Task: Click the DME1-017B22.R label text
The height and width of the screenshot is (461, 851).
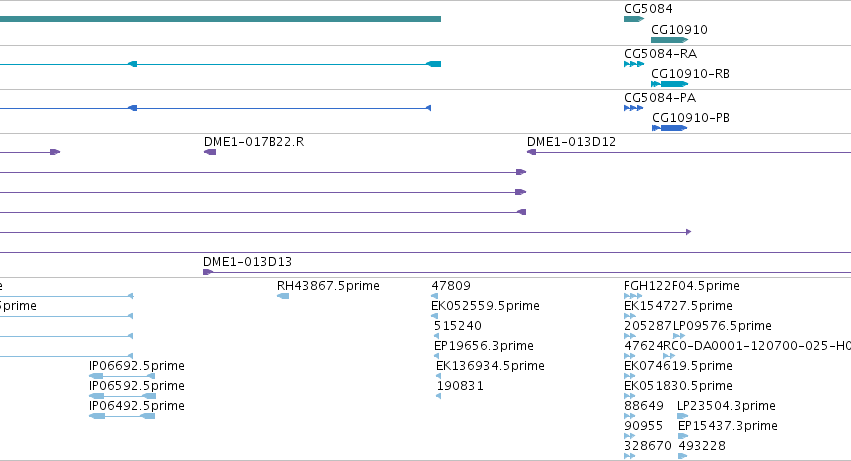Action: click(x=254, y=142)
